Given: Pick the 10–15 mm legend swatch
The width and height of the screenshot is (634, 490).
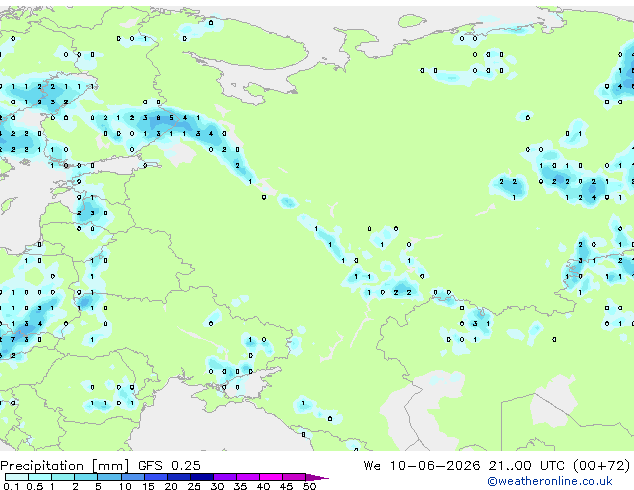Looking at the screenshot, I should 133,477.
